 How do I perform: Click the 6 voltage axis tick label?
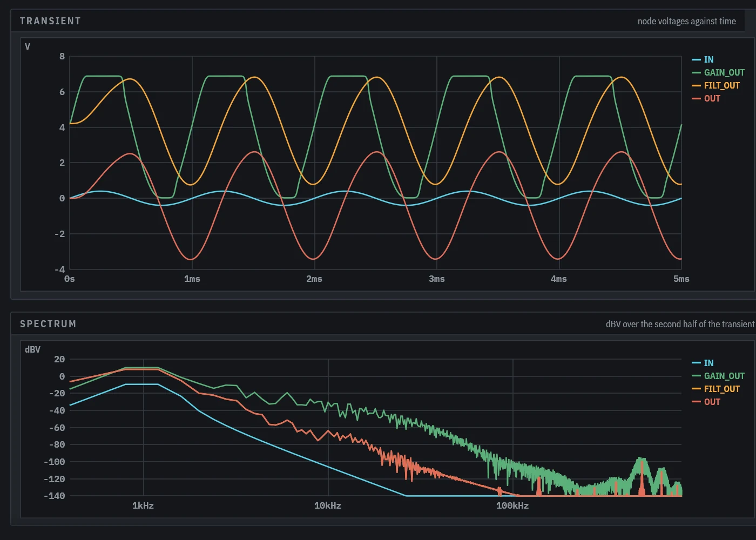tap(62, 92)
